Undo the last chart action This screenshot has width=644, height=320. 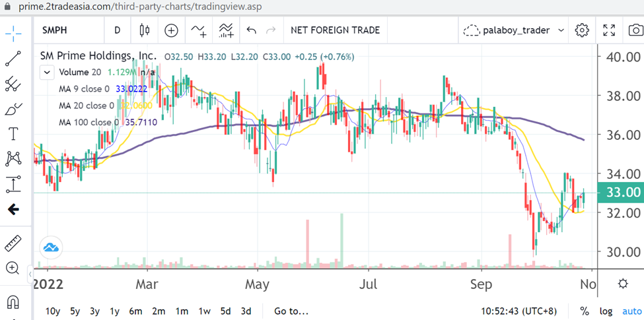(x=252, y=30)
